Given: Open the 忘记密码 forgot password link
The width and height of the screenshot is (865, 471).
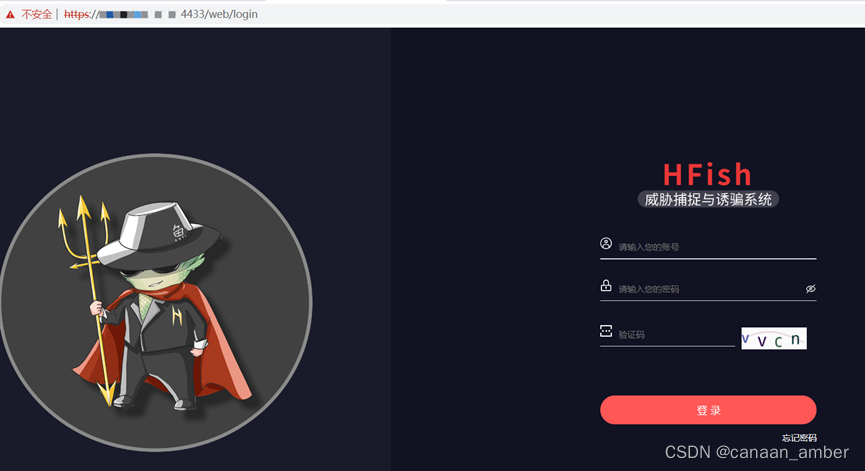Looking at the screenshot, I should [x=799, y=438].
